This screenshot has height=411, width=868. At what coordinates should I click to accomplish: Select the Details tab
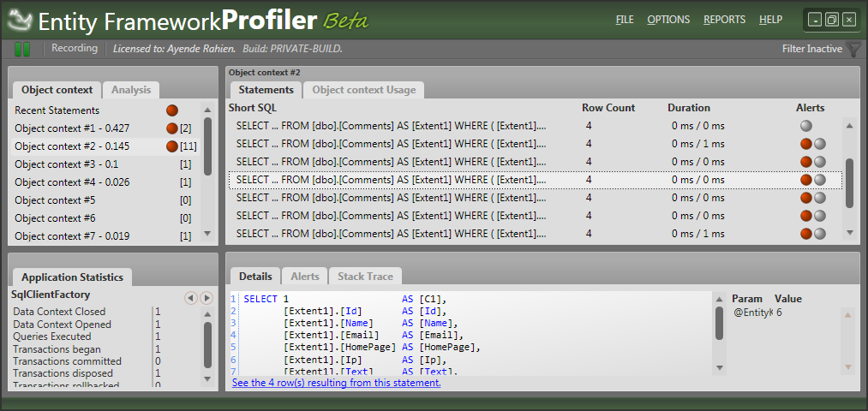click(255, 276)
